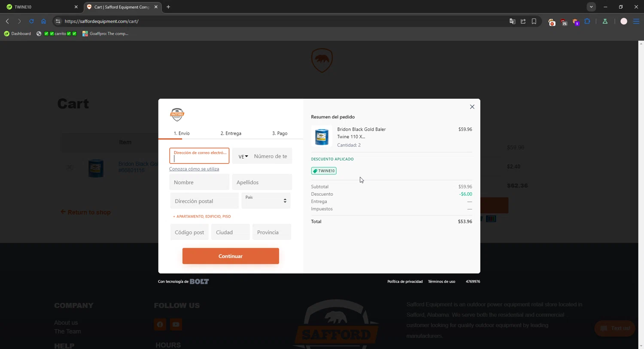Open the Política de privacidad link
Image resolution: width=644 pixels, height=349 pixels.
[x=405, y=282]
